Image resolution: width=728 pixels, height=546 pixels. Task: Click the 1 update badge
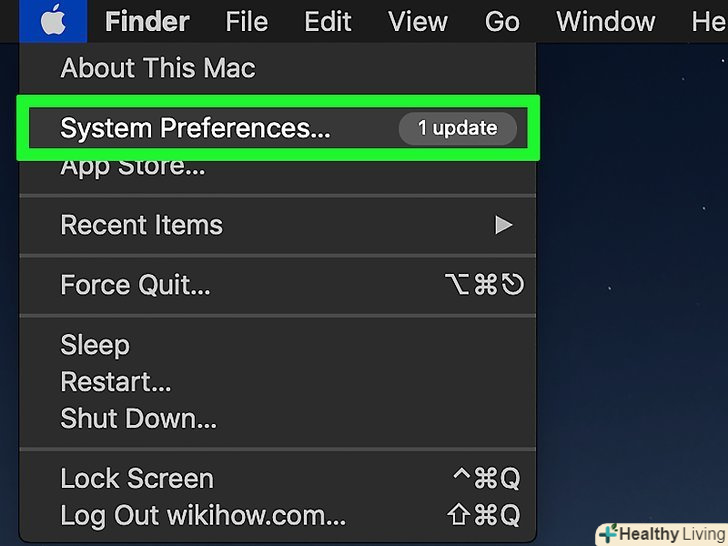coord(457,128)
